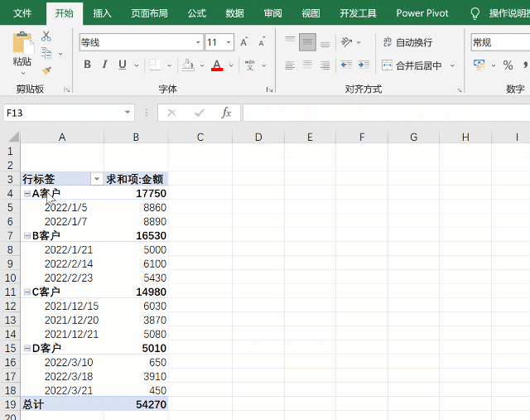The image size is (530, 420).
Task: Click the Percent Style icon
Action: pos(508,65)
